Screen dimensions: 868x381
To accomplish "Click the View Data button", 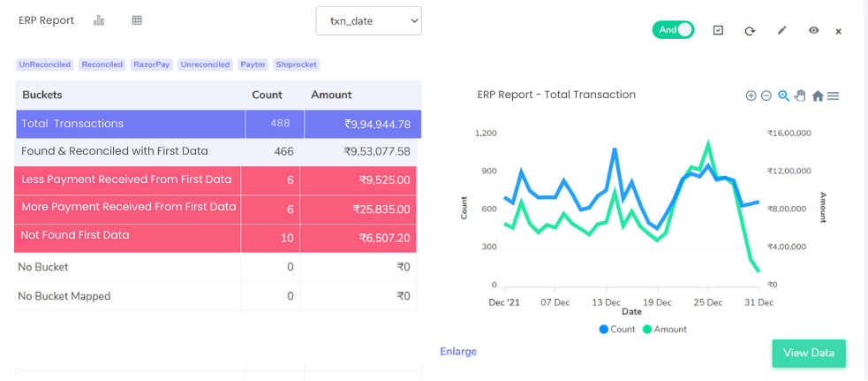I will tap(808, 353).
